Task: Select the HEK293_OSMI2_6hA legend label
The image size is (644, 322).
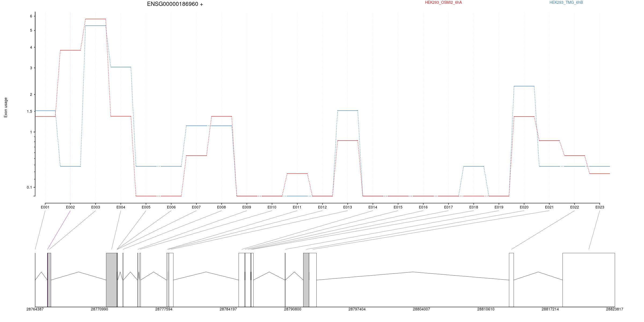Action: coord(443,2)
